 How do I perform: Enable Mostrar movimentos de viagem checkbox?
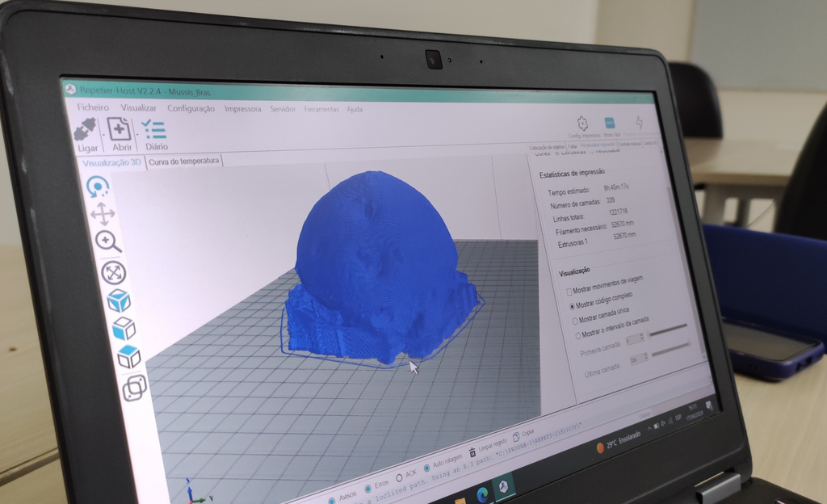coord(569,292)
